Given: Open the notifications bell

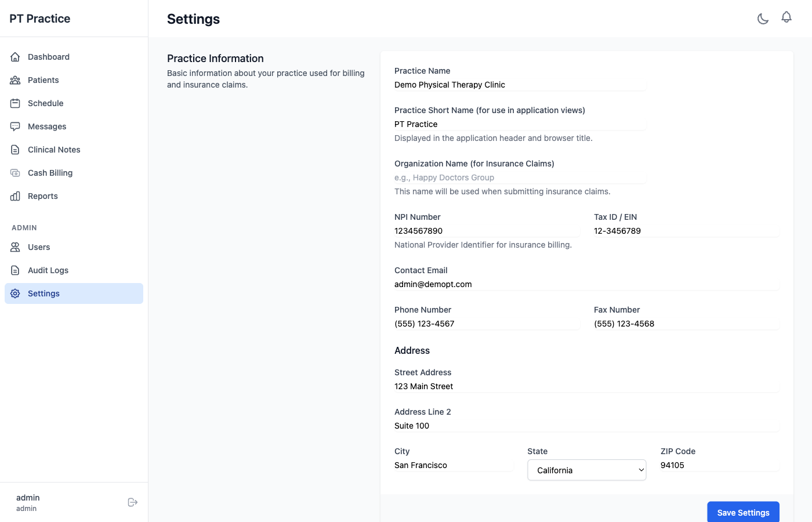Looking at the screenshot, I should tap(786, 17).
